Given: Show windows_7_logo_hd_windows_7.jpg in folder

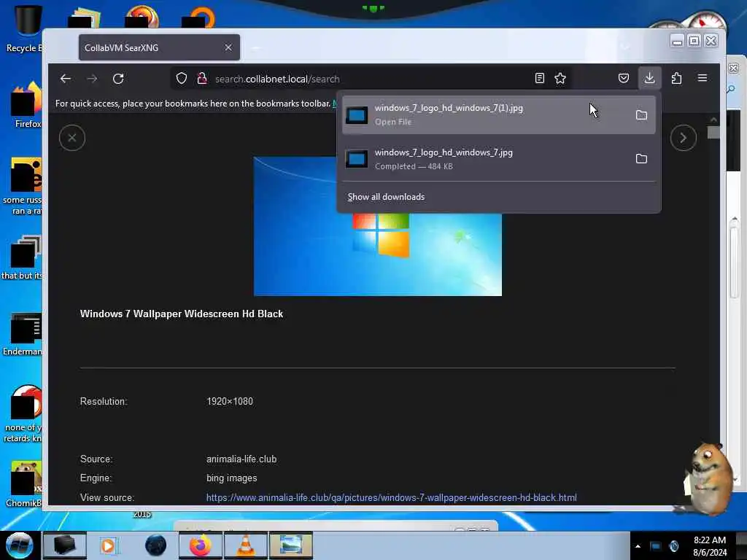Looking at the screenshot, I should [642, 158].
